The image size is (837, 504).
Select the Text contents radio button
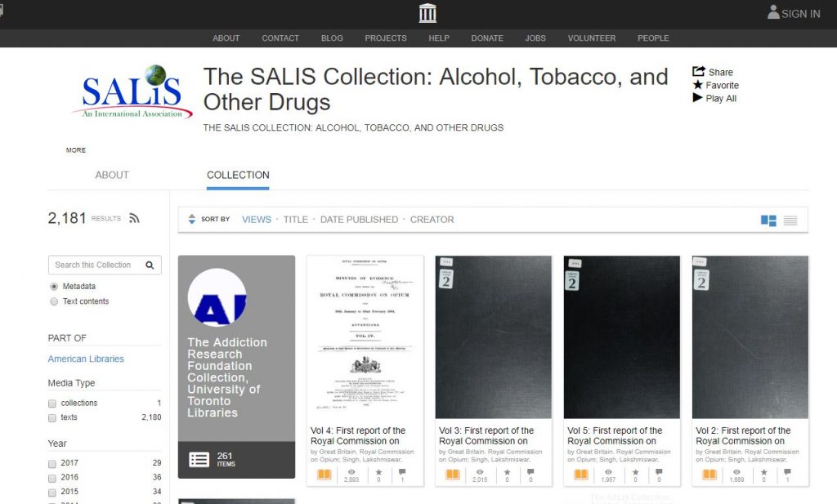tap(54, 301)
